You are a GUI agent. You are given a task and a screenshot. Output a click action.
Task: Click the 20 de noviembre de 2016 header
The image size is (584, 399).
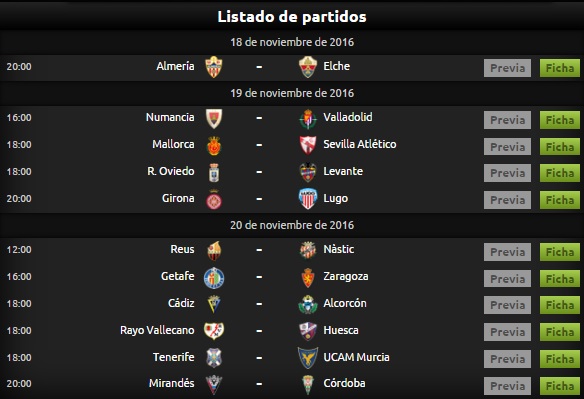[x=292, y=225]
